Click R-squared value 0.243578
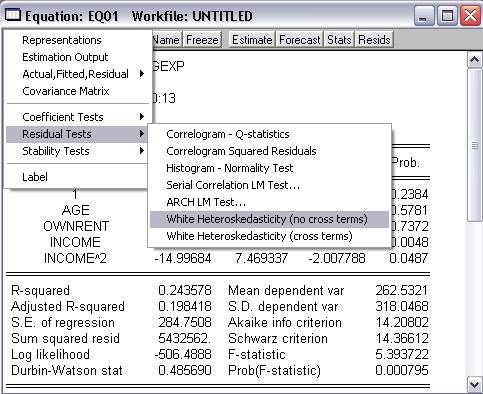This screenshot has height=394, width=483. 185,290
